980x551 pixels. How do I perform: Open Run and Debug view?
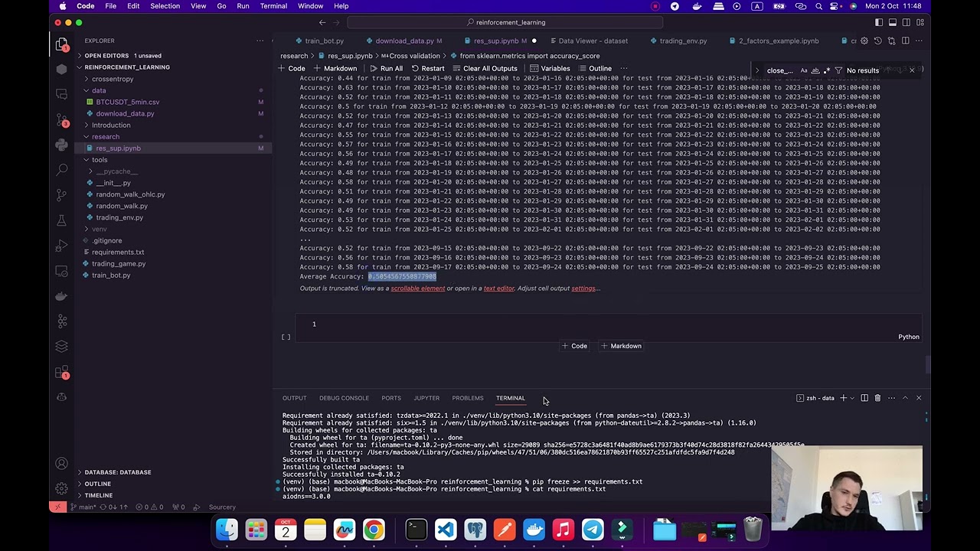tap(62, 246)
